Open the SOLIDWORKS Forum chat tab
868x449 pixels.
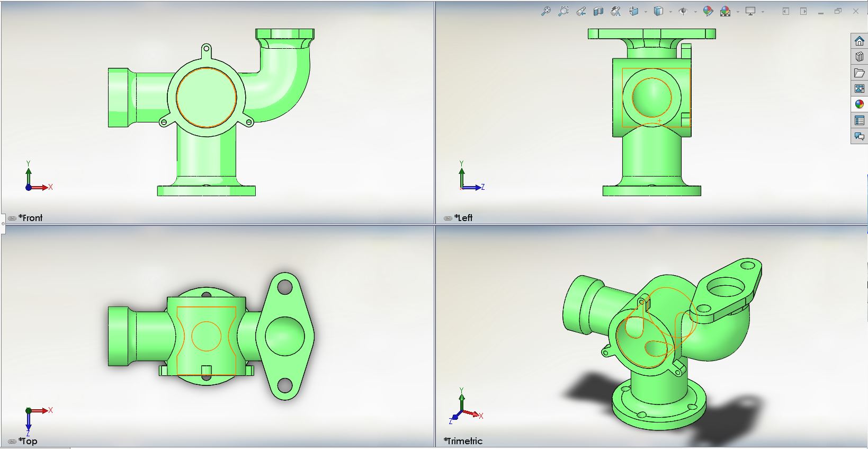[859, 137]
